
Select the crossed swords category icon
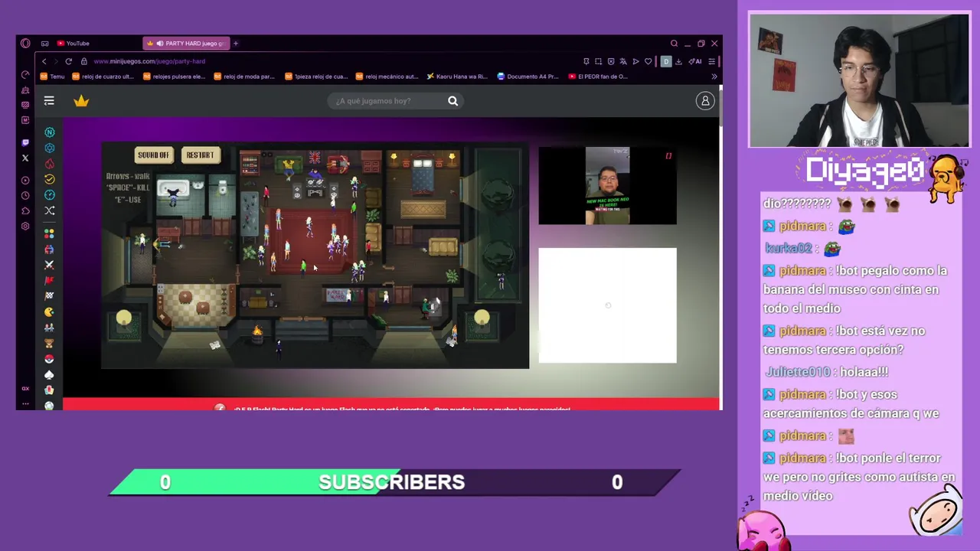point(49,265)
